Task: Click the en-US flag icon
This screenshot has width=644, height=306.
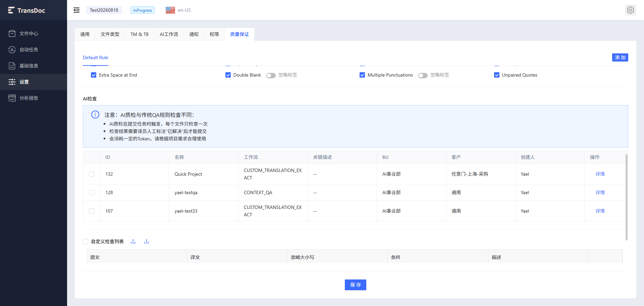Action: [170, 10]
